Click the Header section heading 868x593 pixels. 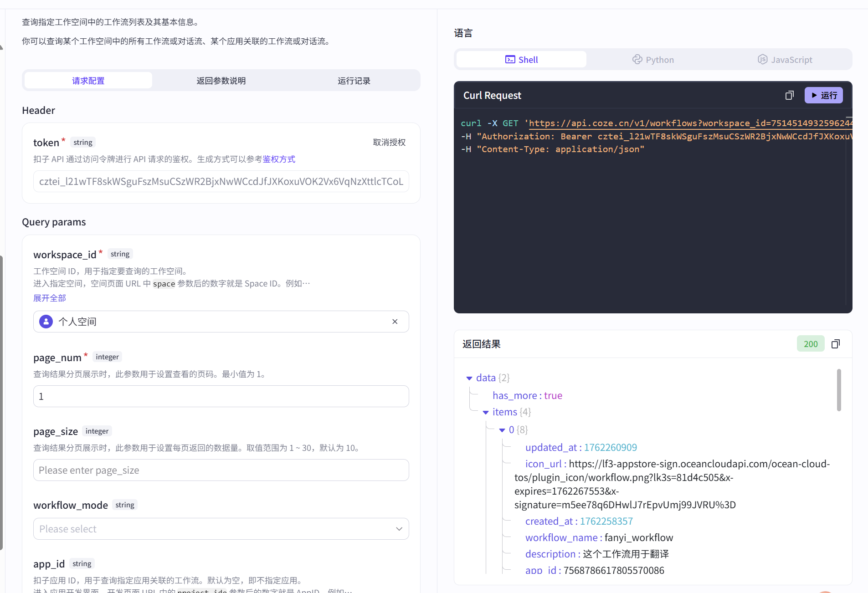38,110
